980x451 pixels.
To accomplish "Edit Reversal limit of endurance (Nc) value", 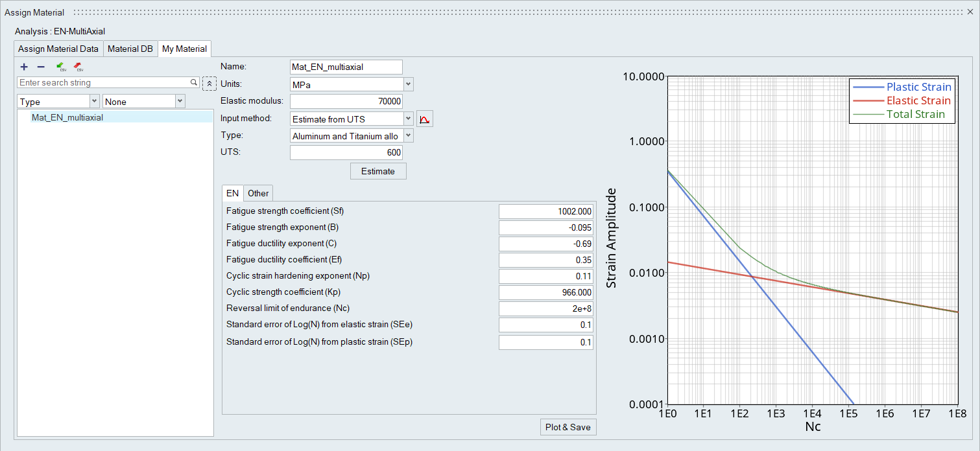I will (x=546, y=308).
